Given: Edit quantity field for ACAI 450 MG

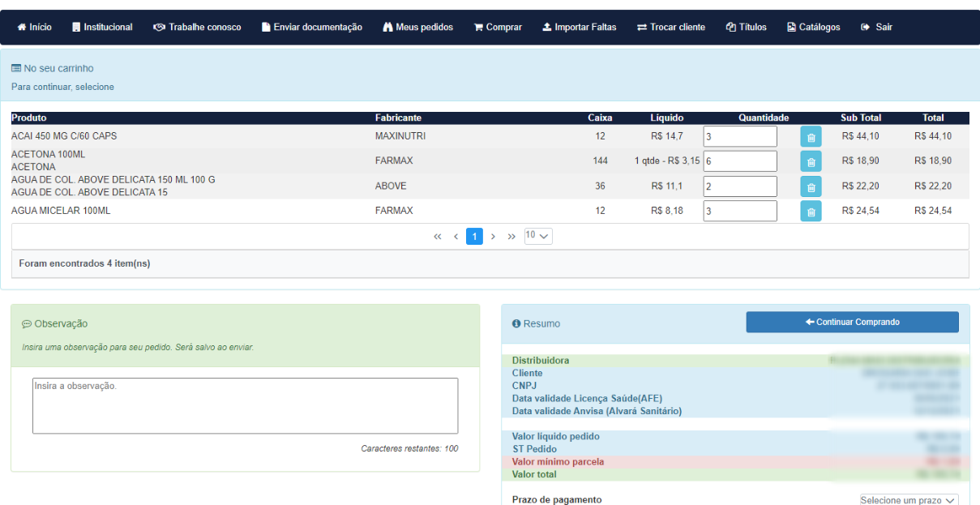Looking at the screenshot, I should pyautogui.click(x=740, y=136).
